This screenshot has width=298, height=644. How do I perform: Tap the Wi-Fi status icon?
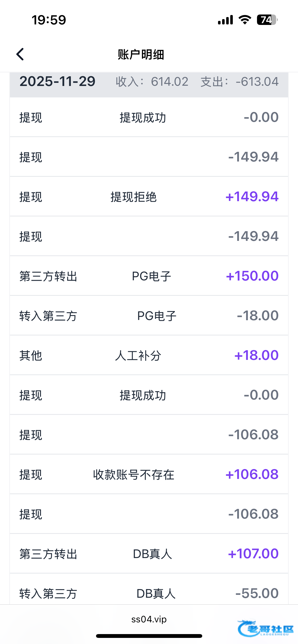tap(245, 20)
